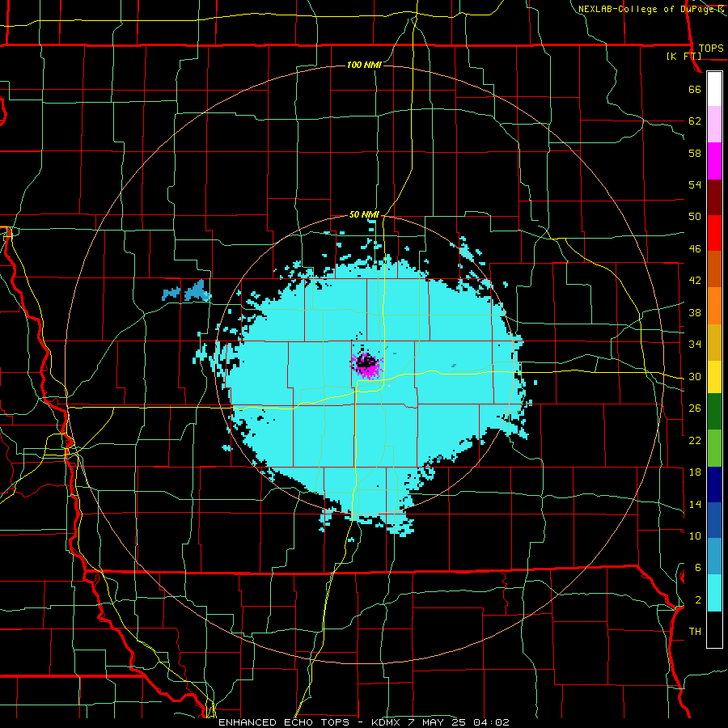This screenshot has width=728, height=728.
Task: Click the legend value '62'
Action: [x=695, y=121]
